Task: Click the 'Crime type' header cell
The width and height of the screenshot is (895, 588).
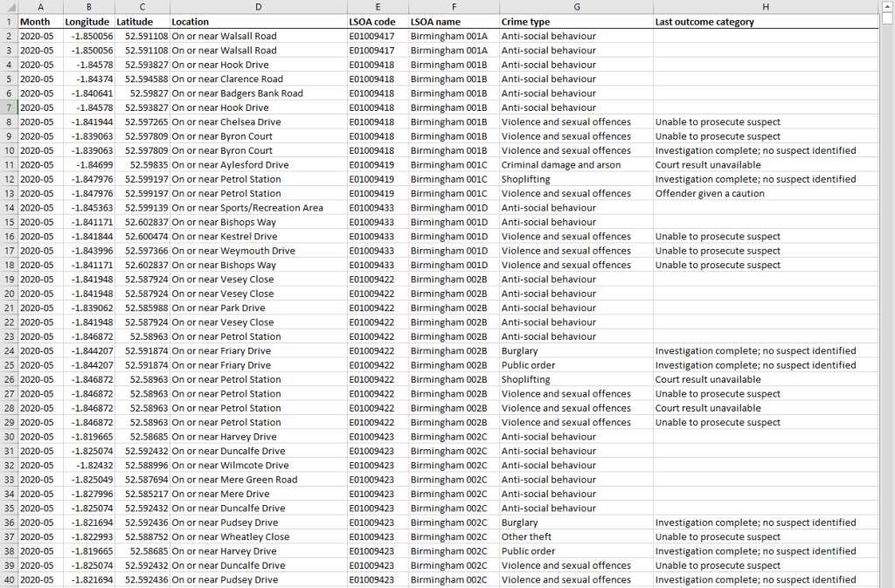Action: pyautogui.click(x=525, y=22)
